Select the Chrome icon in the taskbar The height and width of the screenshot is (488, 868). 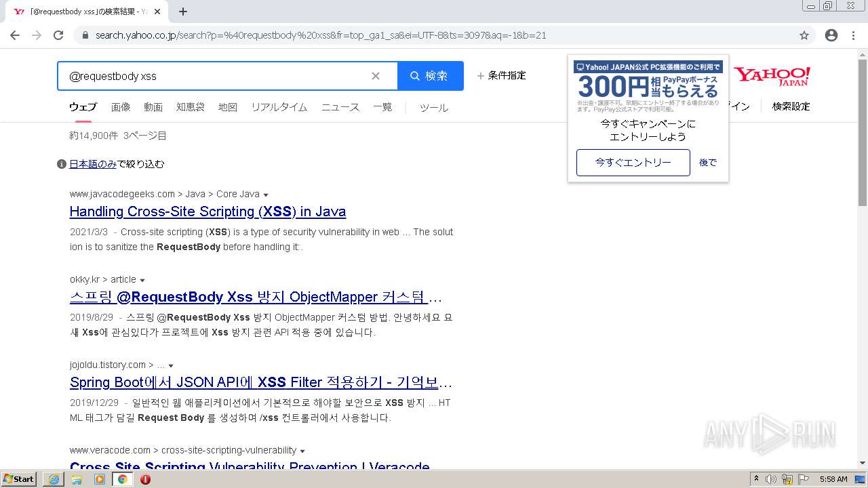tap(122, 479)
